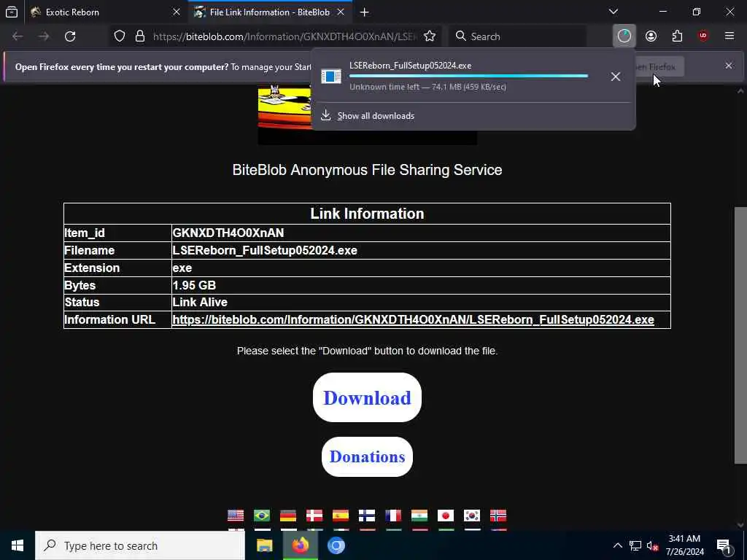Click the Firefox taskbar icon
The width and height of the screenshot is (747, 560).
(x=300, y=545)
